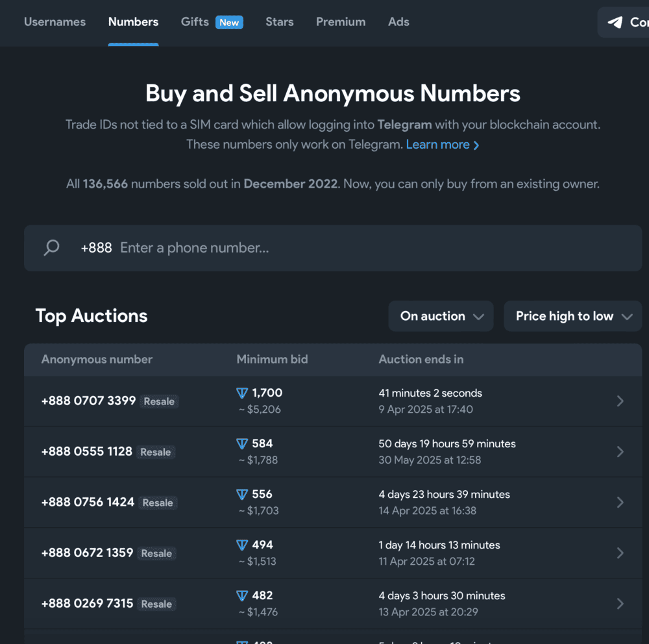Image resolution: width=649 pixels, height=644 pixels.
Task: Click the chevron arrow on +888 0672 1359 row
Action: click(620, 553)
